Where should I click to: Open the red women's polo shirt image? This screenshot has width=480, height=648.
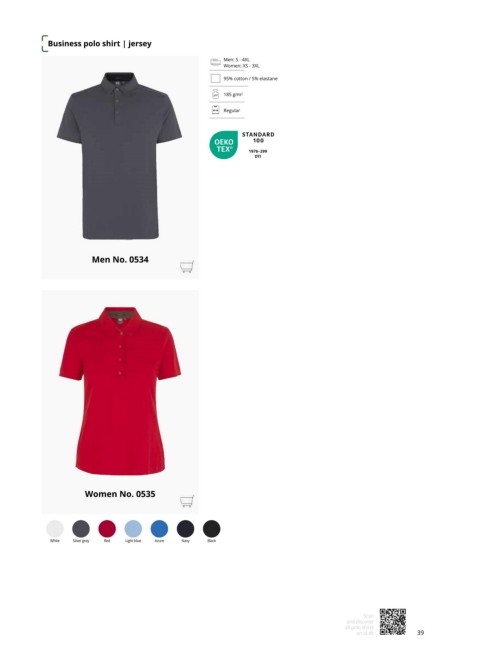[x=120, y=391]
